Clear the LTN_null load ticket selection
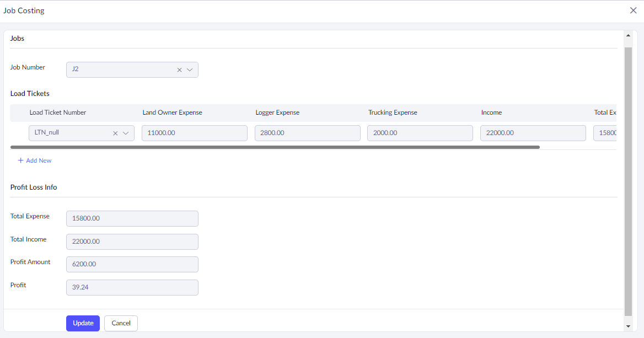The height and width of the screenshot is (338, 644). coord(115,133)
